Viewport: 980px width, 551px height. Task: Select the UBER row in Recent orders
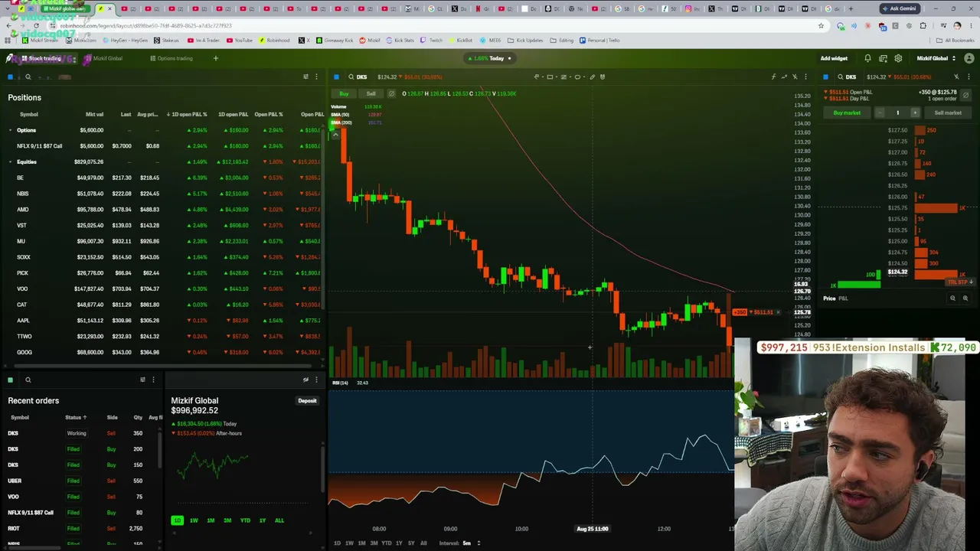[81, 481]
